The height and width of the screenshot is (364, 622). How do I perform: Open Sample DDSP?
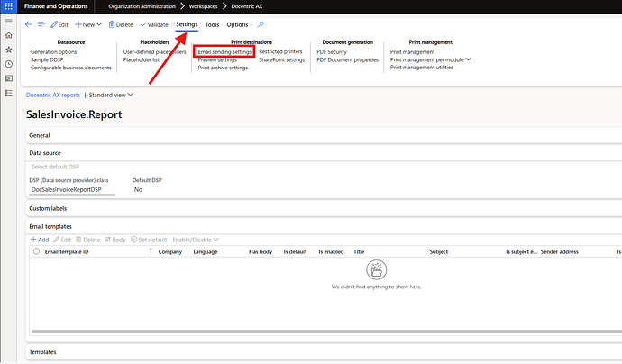click(x=47, y=59)
